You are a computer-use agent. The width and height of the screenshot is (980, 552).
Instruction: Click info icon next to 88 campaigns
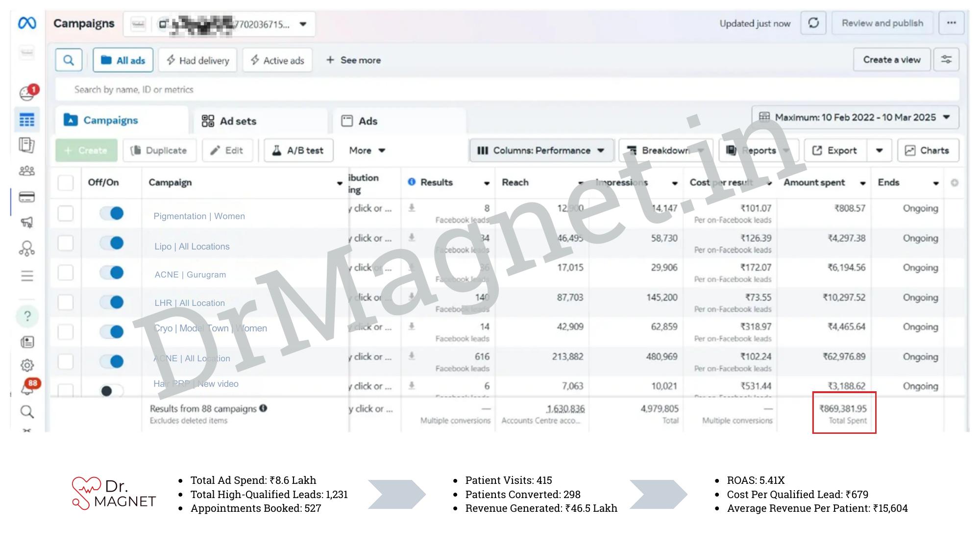coord(263,408)
